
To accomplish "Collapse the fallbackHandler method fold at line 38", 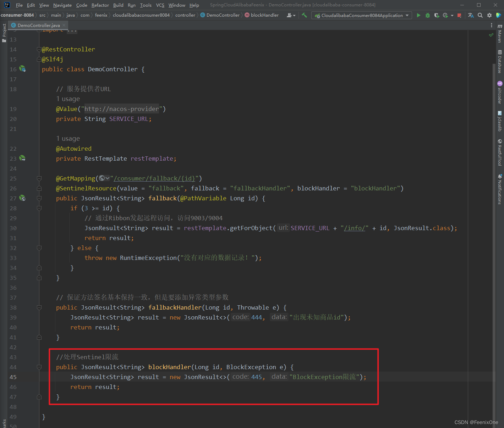I will pyautogui.click(x=39, y=307).
